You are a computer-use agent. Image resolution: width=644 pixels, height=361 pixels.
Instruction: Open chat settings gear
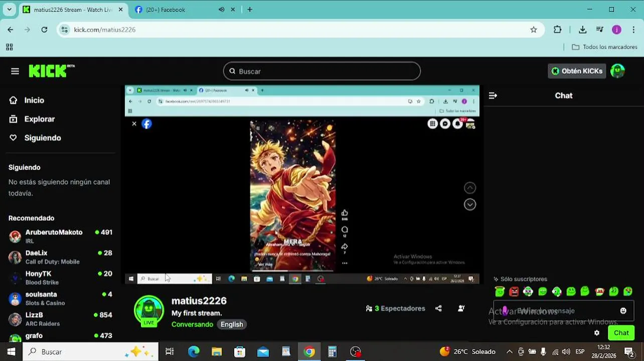coord(597,333)
